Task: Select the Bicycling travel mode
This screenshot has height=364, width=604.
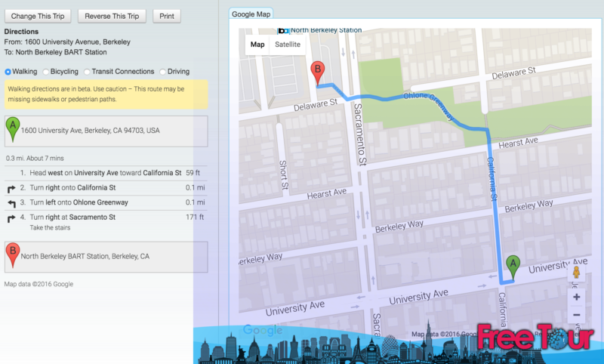Action: pyautogui.click(x=47, y=71)
